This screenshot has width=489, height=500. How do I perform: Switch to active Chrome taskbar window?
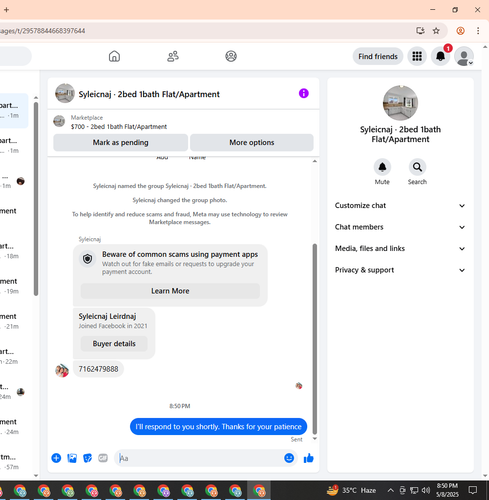[x=259, y=491]
